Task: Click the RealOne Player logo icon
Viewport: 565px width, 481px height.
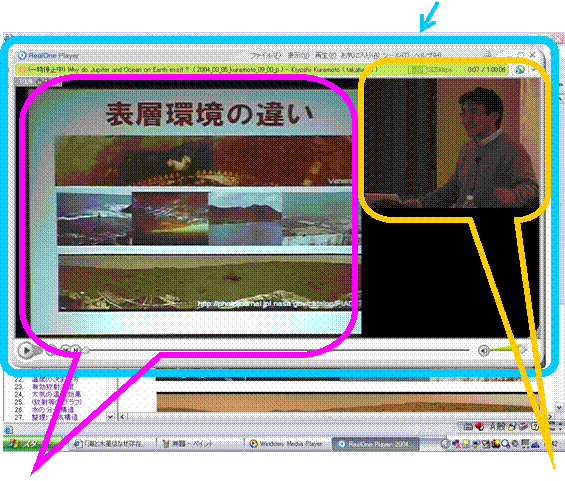Action: point(22,55)
